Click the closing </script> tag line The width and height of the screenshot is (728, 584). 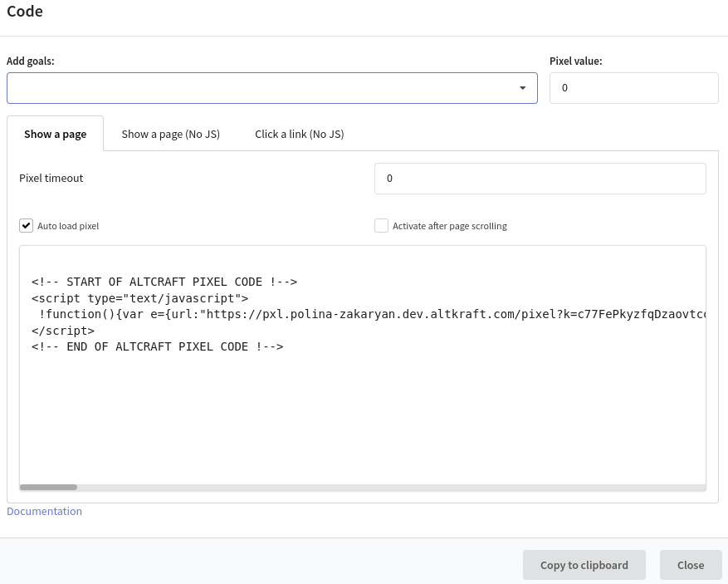tap(63, 331)
